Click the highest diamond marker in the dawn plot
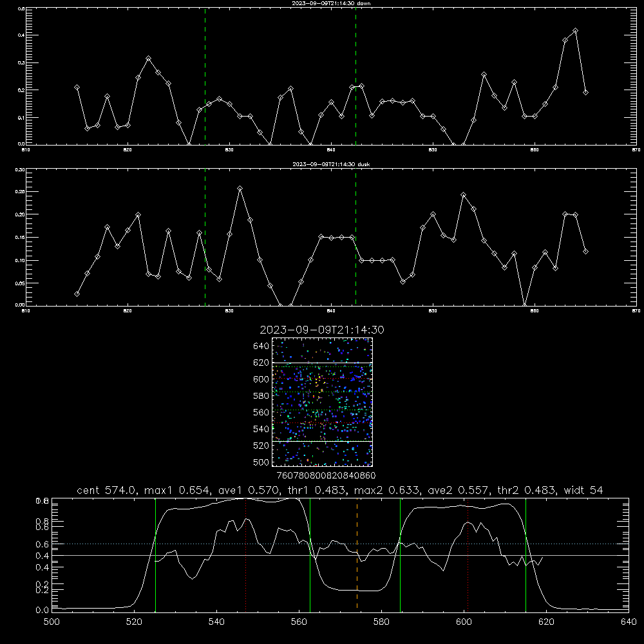Image resolution: width=644 pixels, height=644 pixels. (575, 31)
